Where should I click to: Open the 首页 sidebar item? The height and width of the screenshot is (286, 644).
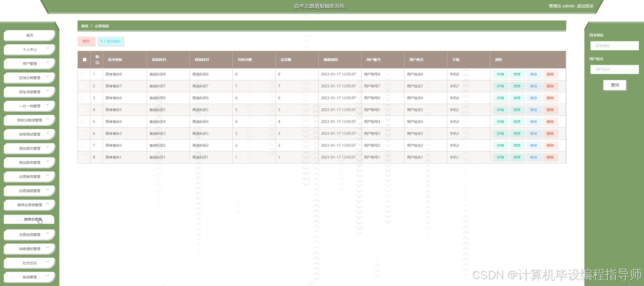(x=29, y=35)
